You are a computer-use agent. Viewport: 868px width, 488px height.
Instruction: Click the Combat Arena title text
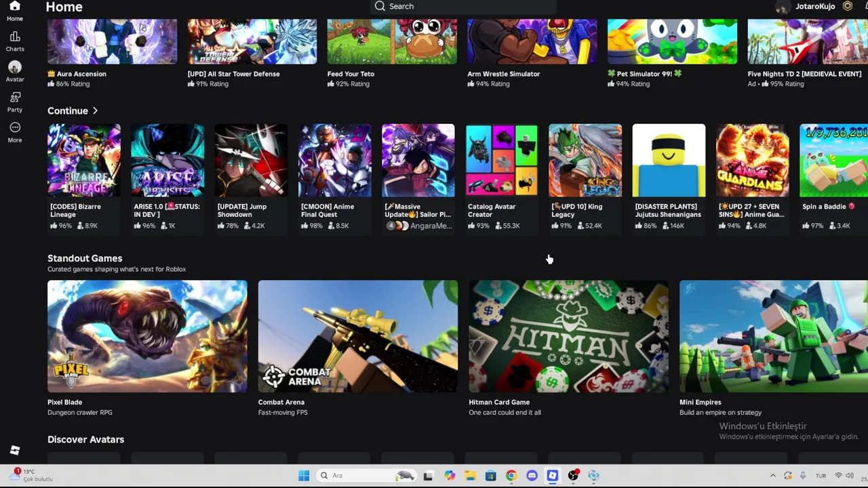[x=281, y=402]
